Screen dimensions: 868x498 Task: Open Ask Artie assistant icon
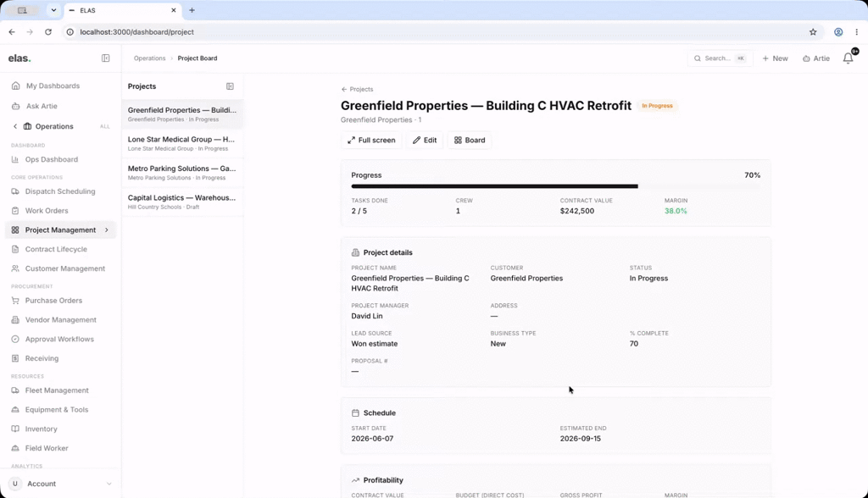(x=15, y=106)
